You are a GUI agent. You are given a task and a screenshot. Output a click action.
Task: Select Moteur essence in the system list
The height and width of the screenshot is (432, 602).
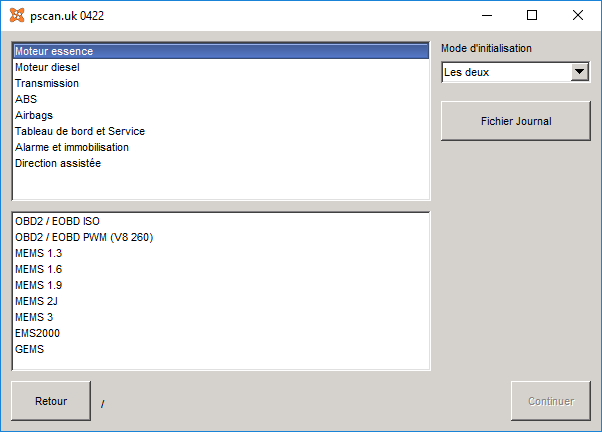(x=221, y=51)
